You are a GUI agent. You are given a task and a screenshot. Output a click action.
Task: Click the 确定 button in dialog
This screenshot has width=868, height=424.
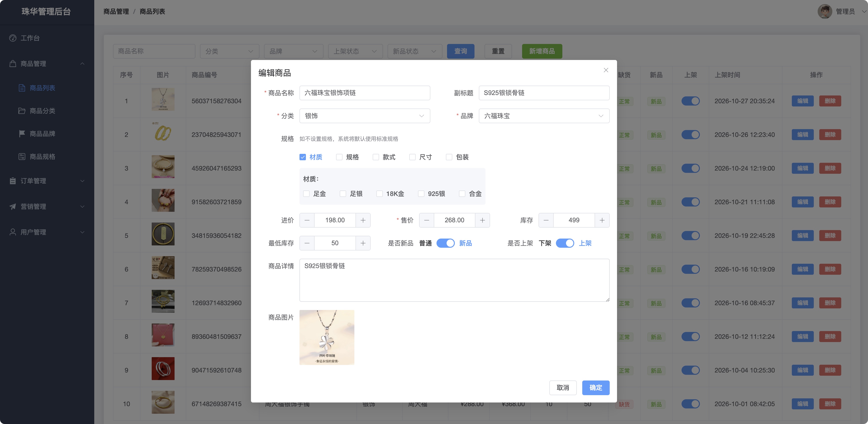pyautogui.click(x=596, y=388)
